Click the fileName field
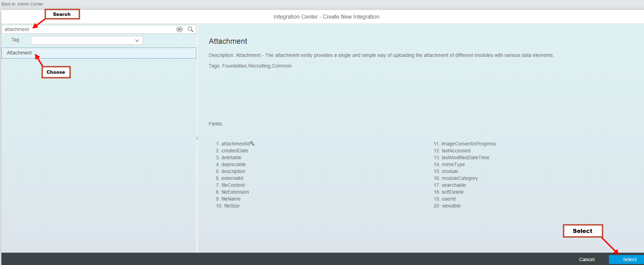Screen dimensions: 644x265 [x=231, y=199]
